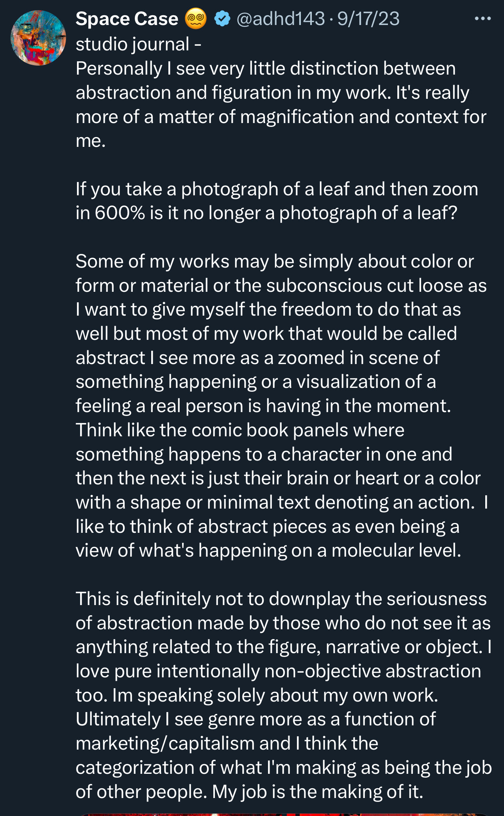Click the "studio journal -" opening line
This screenshot has width=504, height=816.
pyautogui.click(x=139, y=44)
